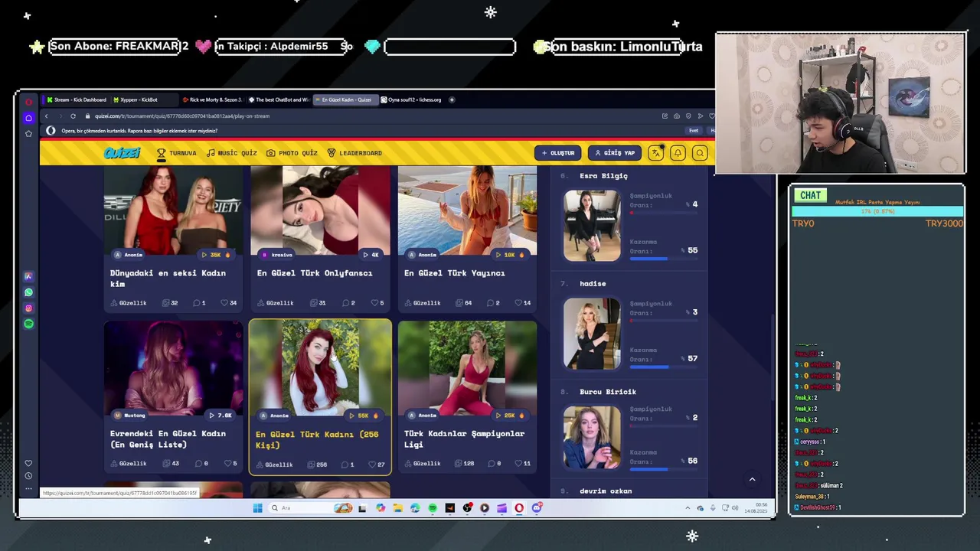
Task: Open the Turnuva menu item
Action: pos(177,153)
